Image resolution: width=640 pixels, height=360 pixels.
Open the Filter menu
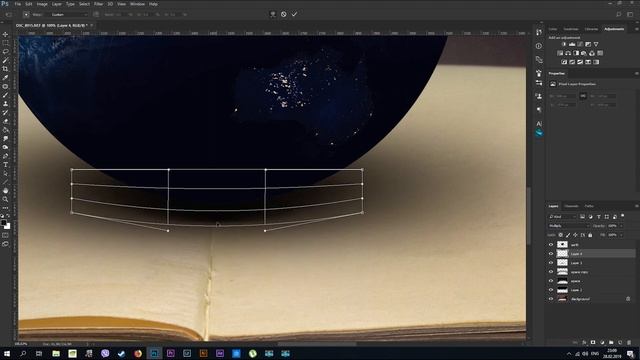click(x=98, y=4)
